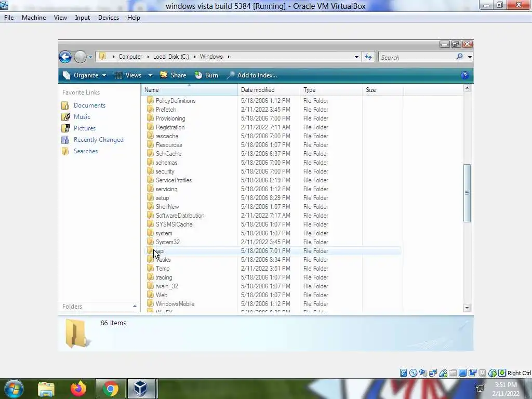Select the security folder icon

tap(150, 171)
